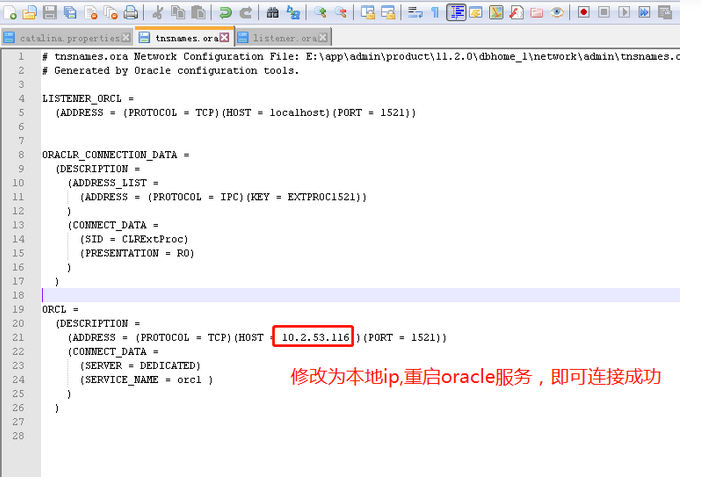Viewport: 701px width, 479px height.
Task: Save the current file
Action: [x=50, y=13]
